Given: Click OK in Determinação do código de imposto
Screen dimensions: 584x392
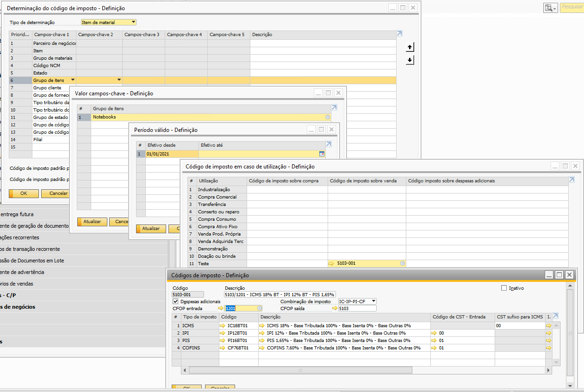Looking at the screenshot, I should [23, 193].
